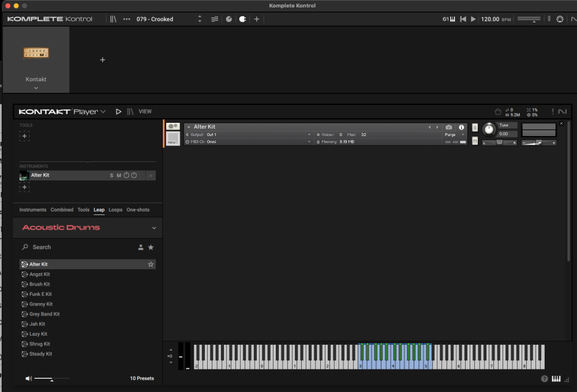
Task: Favorite Alter Kit with its star
Action: coord(151,265)
